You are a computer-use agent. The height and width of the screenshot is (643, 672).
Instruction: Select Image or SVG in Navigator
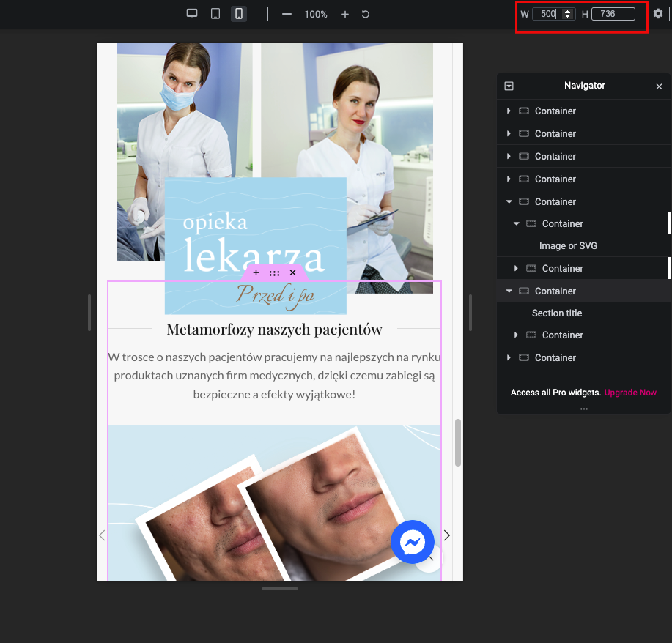(x=568, y=246)
